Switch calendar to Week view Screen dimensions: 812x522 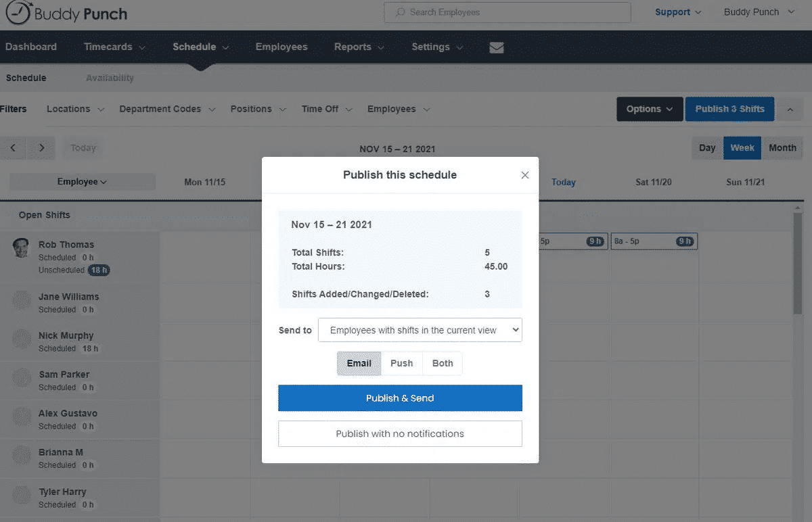pyautogui.click(x=742, y=148)
